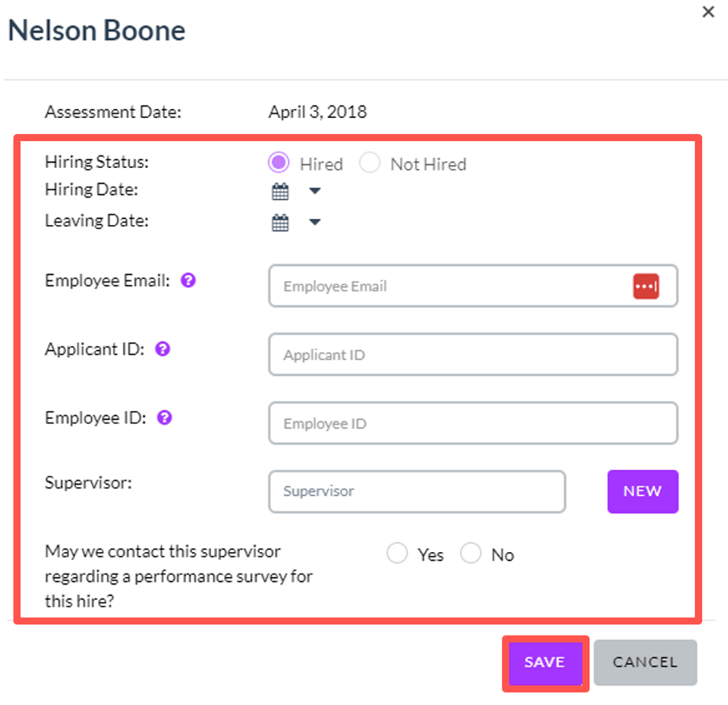
Task: Select the Hired radio button
Action: [279, 163]
